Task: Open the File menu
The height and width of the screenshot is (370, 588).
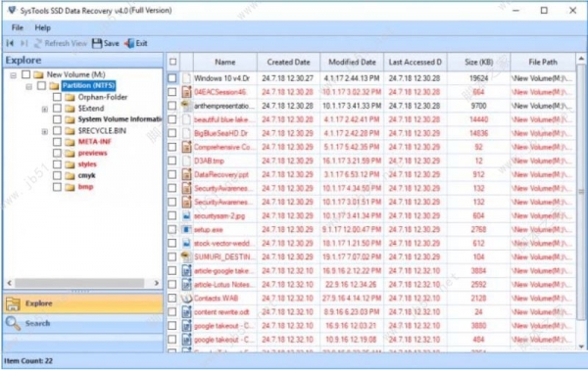Action: 18,27
